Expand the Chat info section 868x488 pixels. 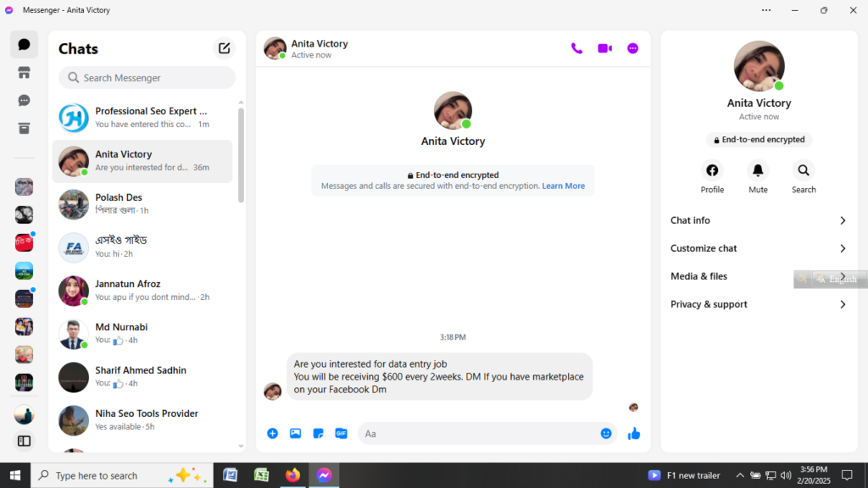click(x=759, y=220)
